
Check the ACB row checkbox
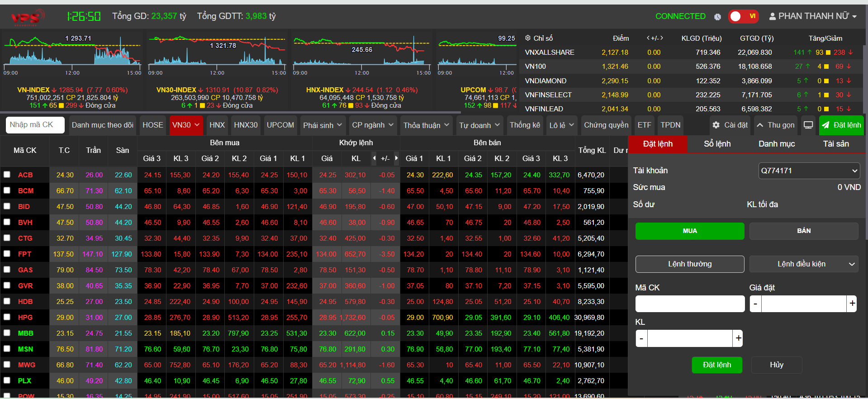tap(7, 174)
